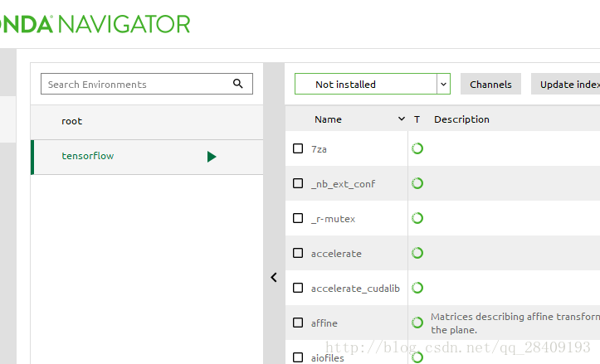
Task: Click the green circle type icon for affine
Action: [x=417, y=323]
